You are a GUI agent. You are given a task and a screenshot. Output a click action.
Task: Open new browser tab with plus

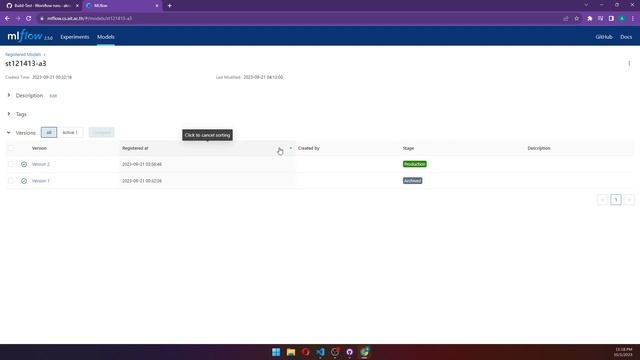click(169, 6)
